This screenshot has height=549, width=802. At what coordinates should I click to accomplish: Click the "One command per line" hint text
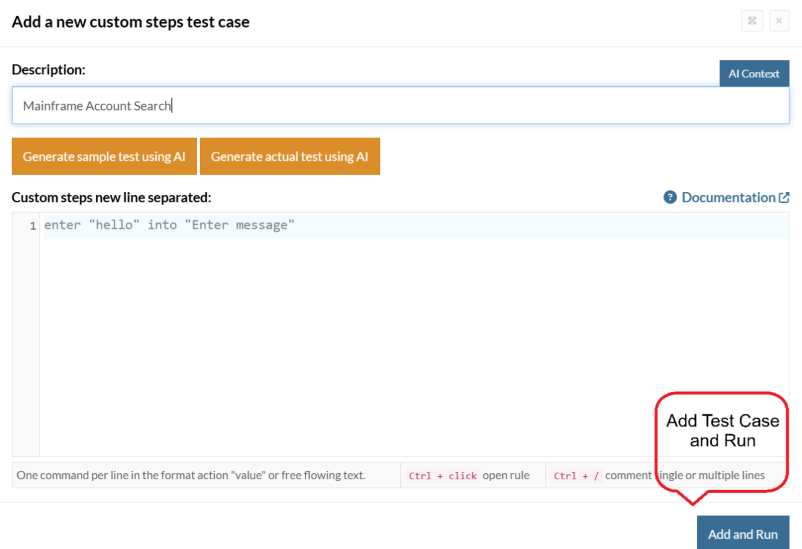pos(191,476)
